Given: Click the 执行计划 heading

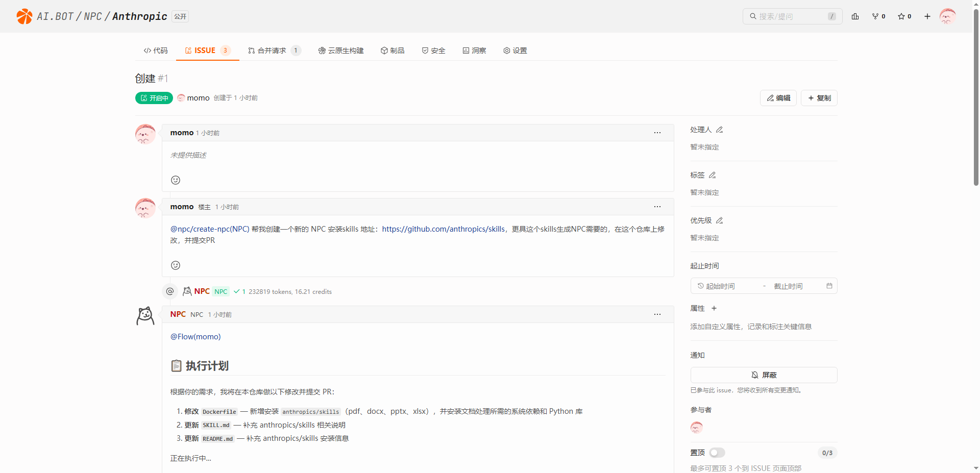Looking at the screenshot, I should tap(207, 366).
